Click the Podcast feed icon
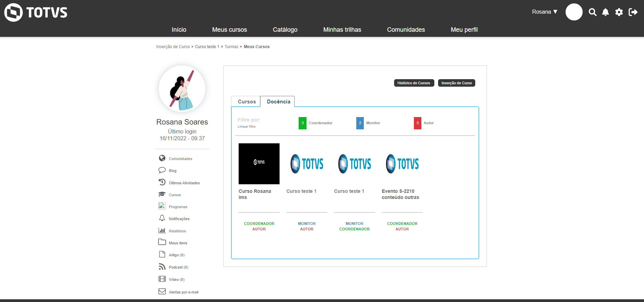644x302 pixels. [x=162, y=267]
